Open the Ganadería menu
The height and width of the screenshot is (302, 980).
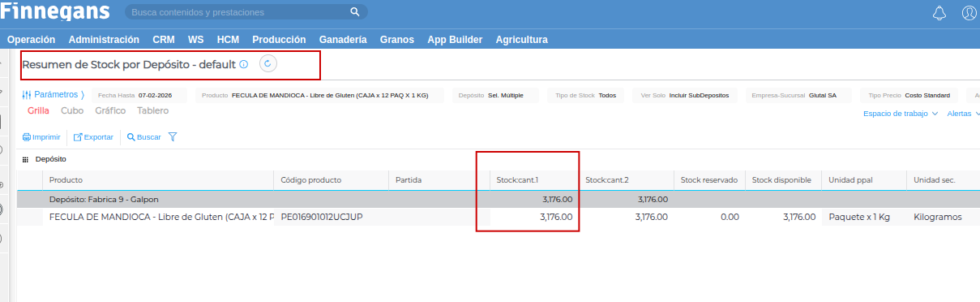tap(343, 39)
